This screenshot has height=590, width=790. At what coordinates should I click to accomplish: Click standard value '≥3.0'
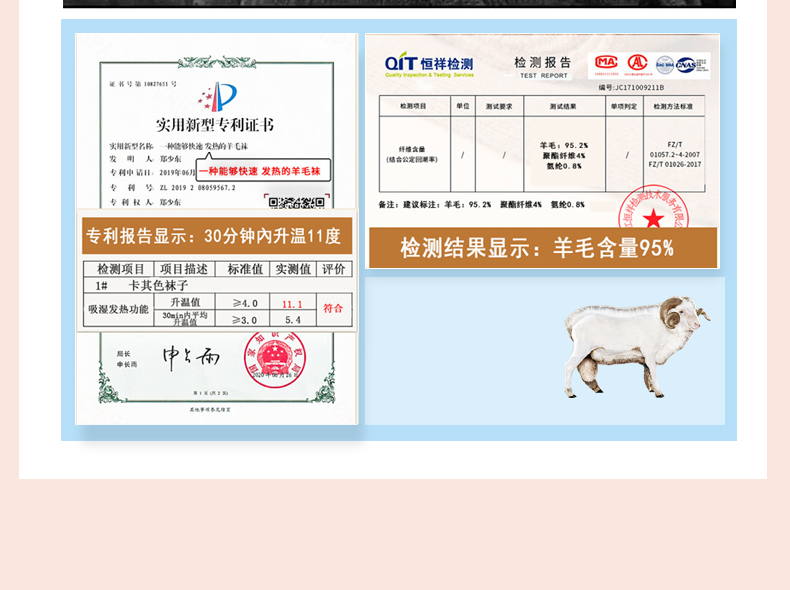[x=245, y=319]
